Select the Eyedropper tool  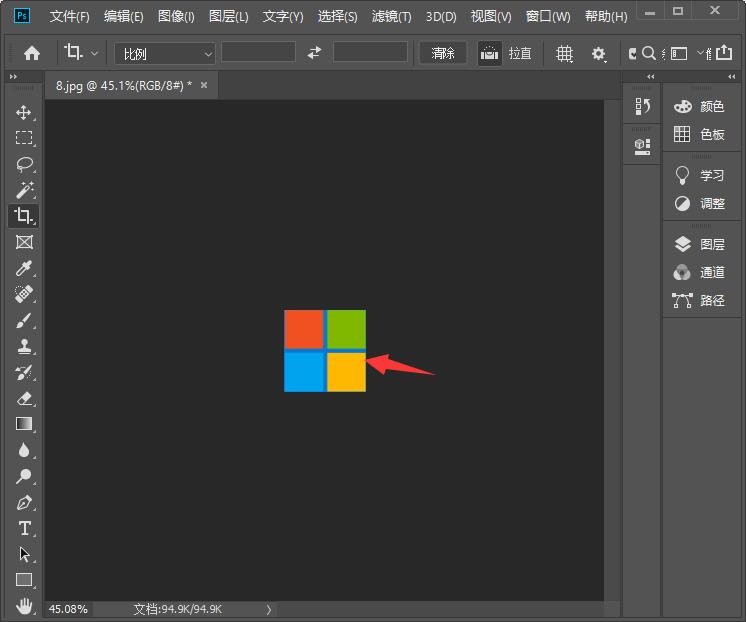pyautogui.click(x=24, y=268)
